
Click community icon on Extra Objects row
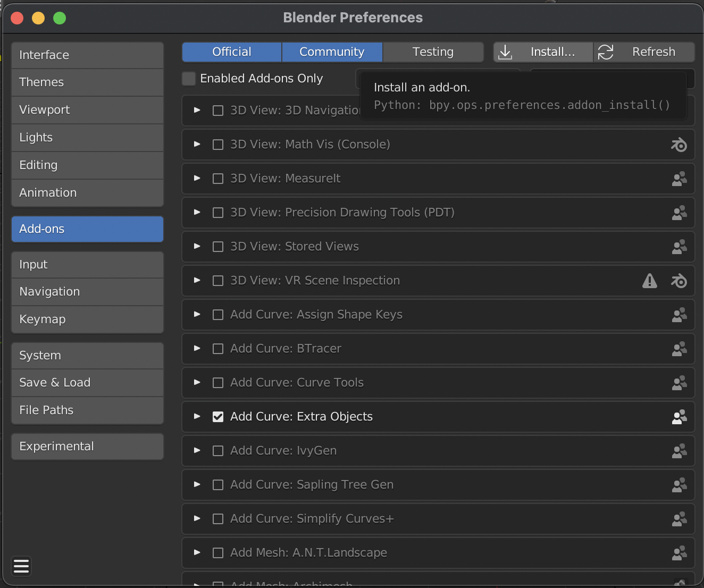(679, 417)
